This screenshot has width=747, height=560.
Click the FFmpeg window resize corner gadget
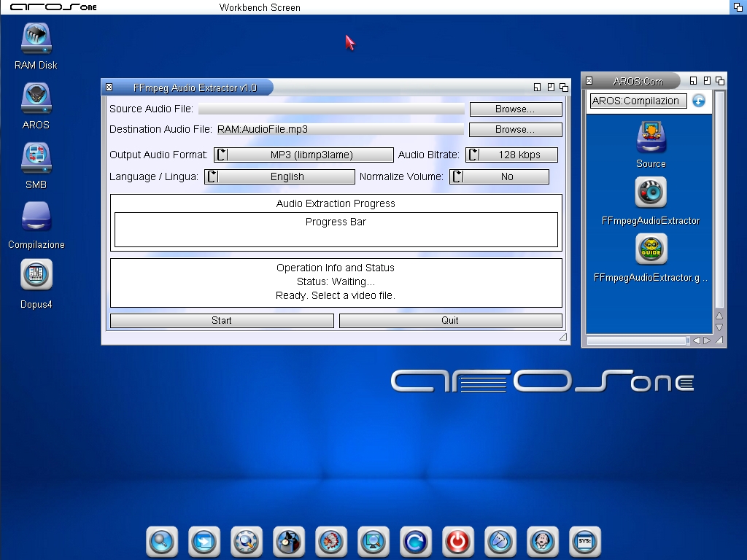point(563,337)
